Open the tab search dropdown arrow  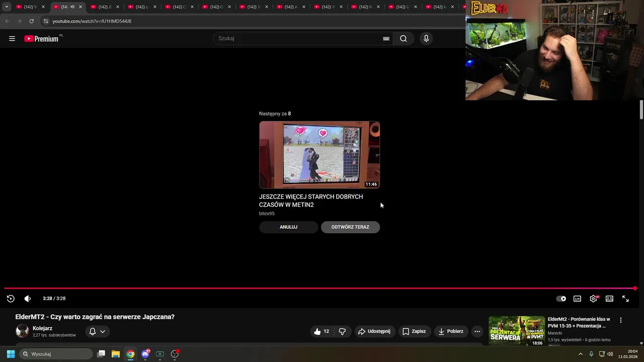click(x=7, y=7)
